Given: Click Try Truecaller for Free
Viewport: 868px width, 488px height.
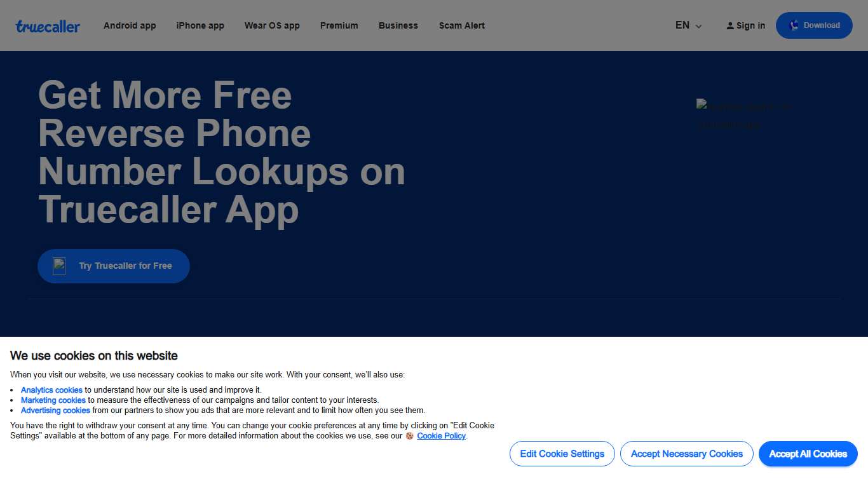Looking at the screenshot, I should (114, 266).
